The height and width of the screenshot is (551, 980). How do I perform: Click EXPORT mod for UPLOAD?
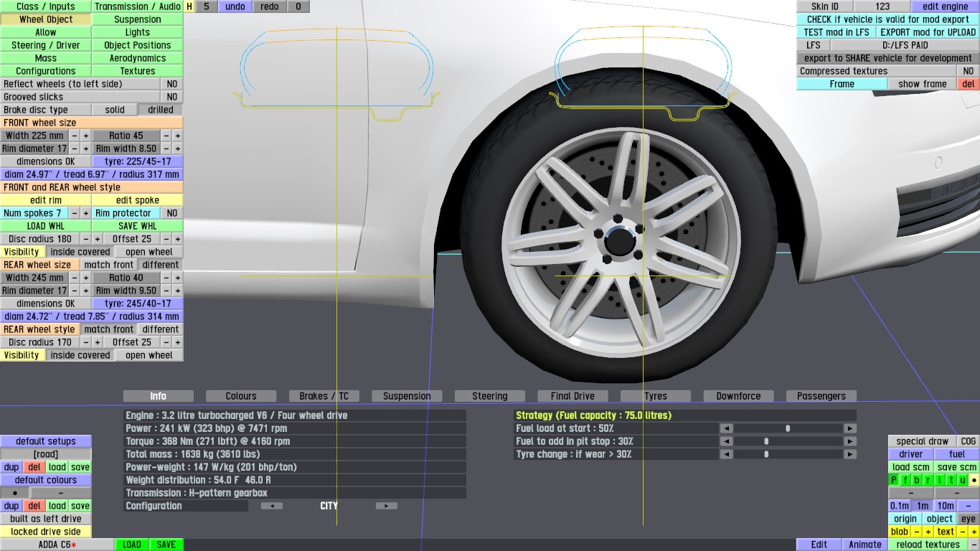[928, 32]
